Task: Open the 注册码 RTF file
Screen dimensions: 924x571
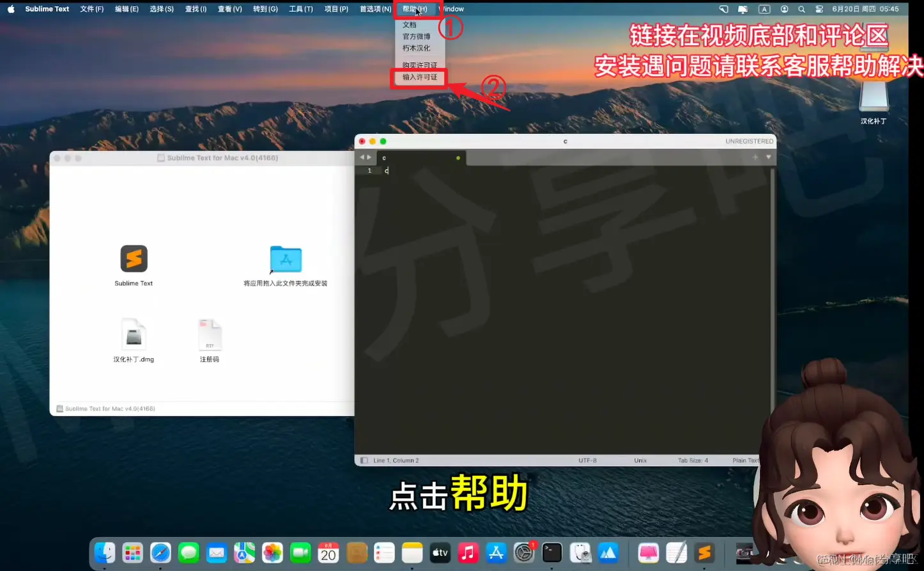Action: (x=210, y=334)
